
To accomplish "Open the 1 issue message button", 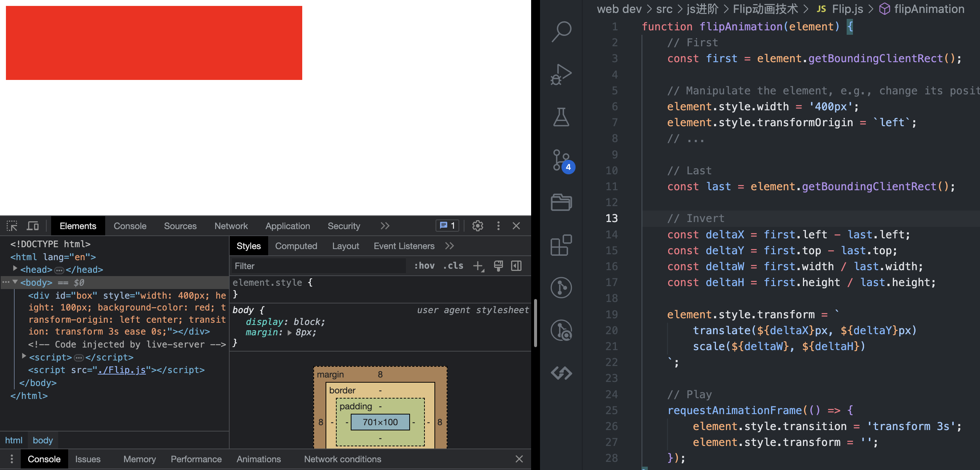I will (x=447, y=226).
